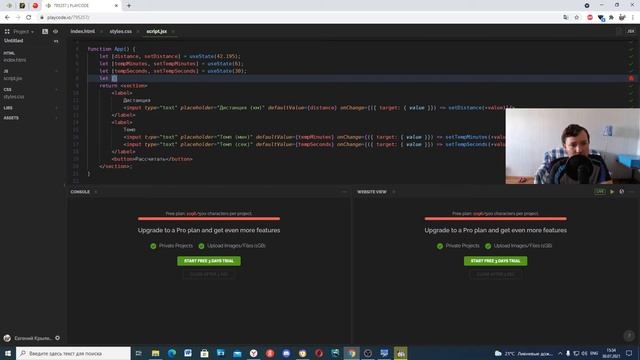Open the Project dropdown menu

point(23,31)
